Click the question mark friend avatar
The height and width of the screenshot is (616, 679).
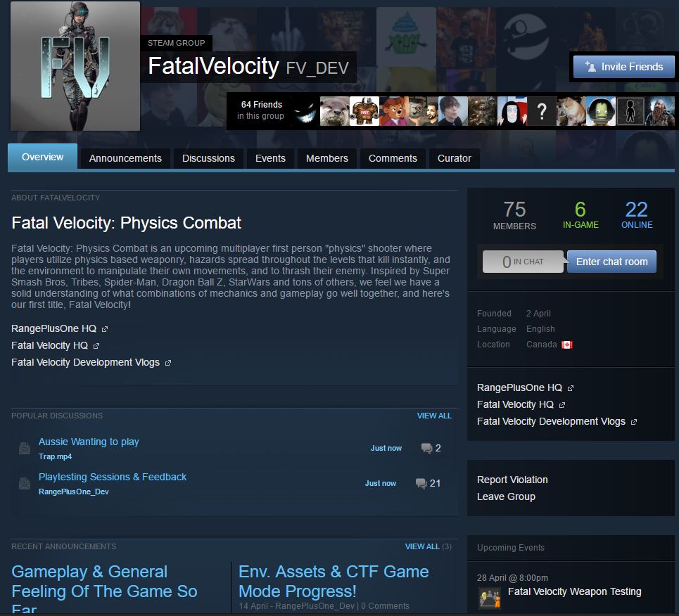click(541, 111)
